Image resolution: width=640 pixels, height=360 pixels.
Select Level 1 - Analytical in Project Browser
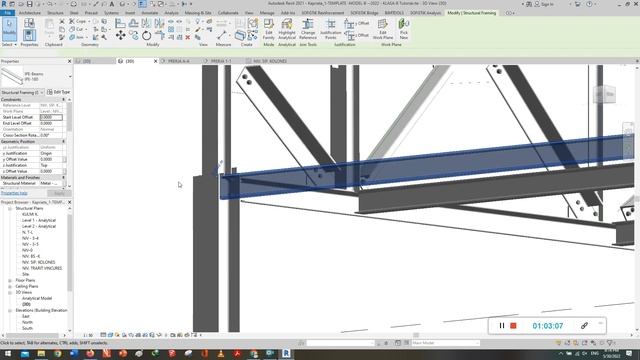(39, 220)
